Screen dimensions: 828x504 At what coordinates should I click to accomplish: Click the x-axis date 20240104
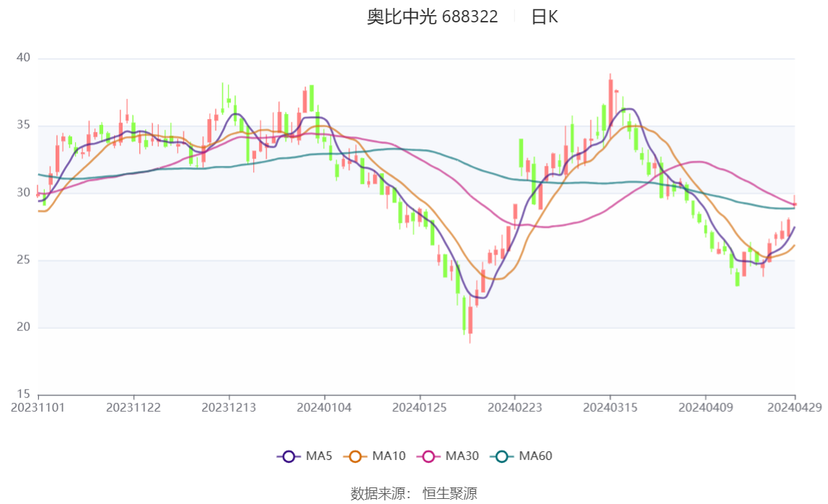tap(325, 407)
